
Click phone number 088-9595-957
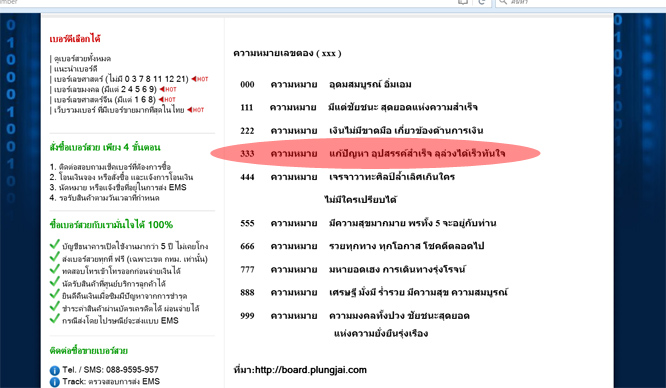point(132,370)
